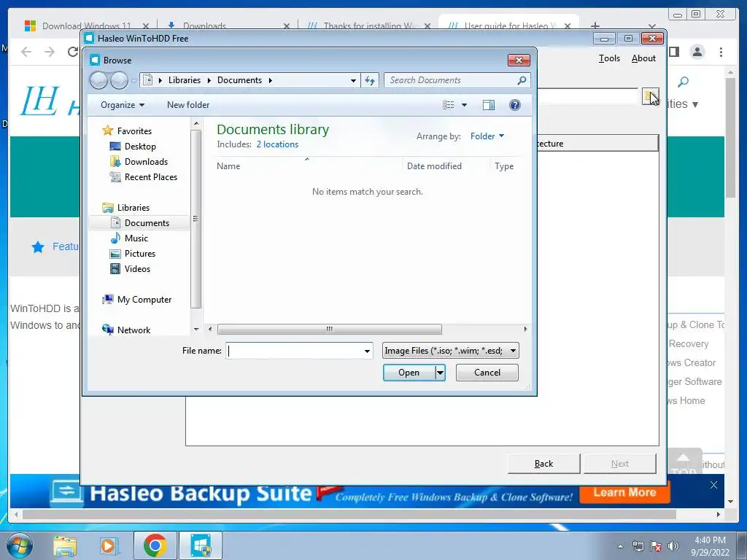Image resolution: width=747 pixels, height=560 pixels.
Task: Launch Windows Media Player from taskbar
Action: tap(108, 546)
